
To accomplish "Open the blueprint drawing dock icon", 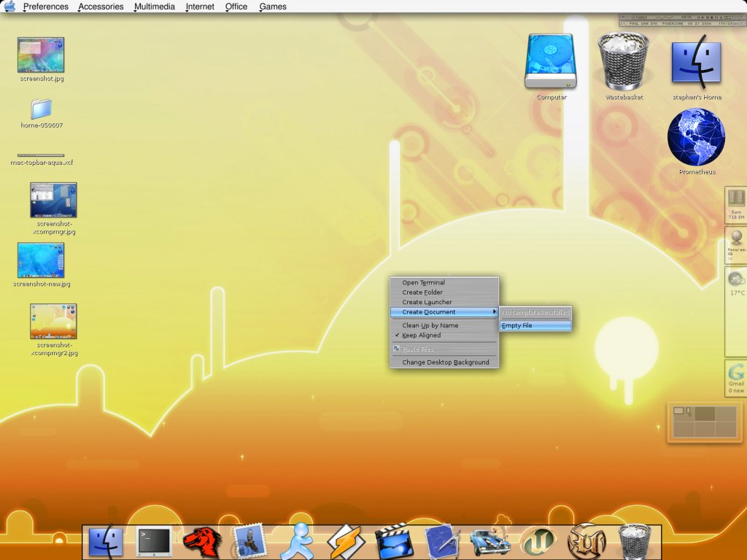I will (442, 542).
